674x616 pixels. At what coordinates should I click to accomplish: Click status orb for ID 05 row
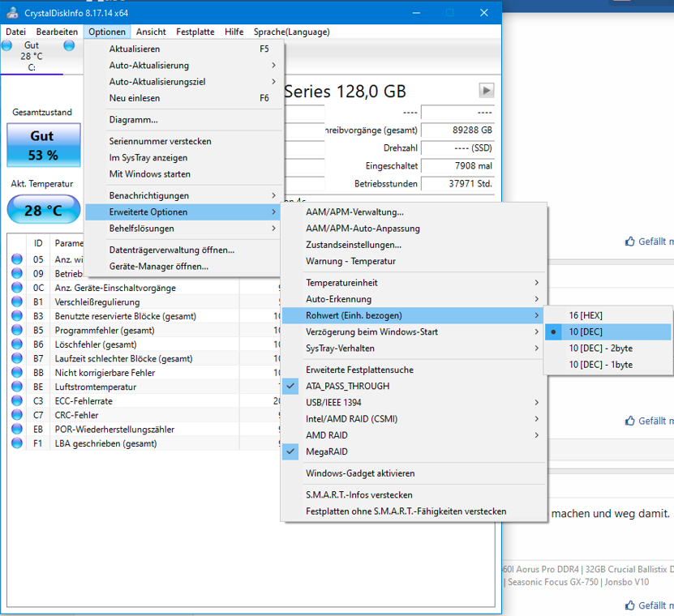17,259
